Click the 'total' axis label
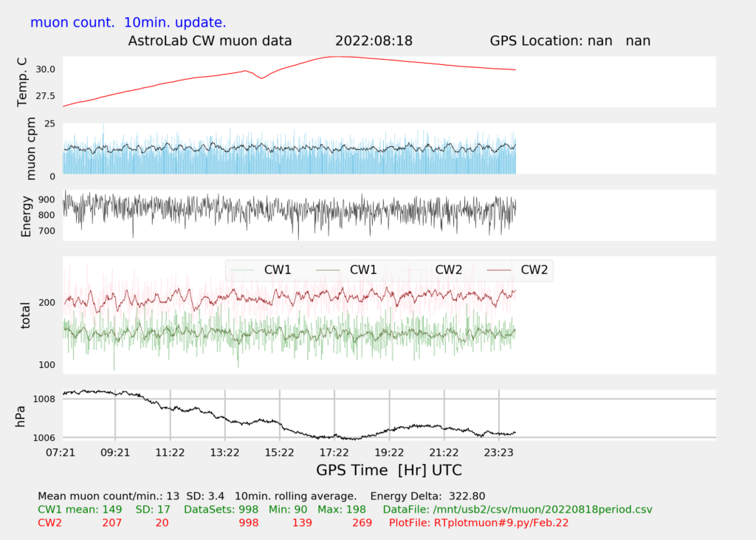This screenshot has width=756, height=540. [x=26, y=315]
